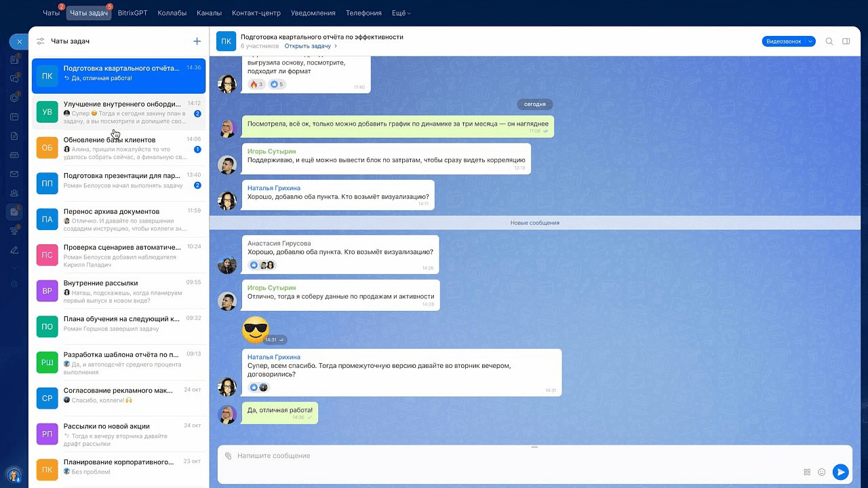The height and width of the screenshot is (488, 868).
Task: Expand the Видеозвонок dropdown arrow
Action: tap(810, 41)
